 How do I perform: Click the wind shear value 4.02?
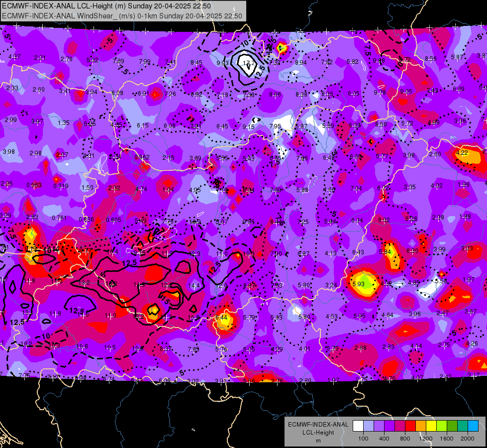pyautogui.click(x=436, y=186)
